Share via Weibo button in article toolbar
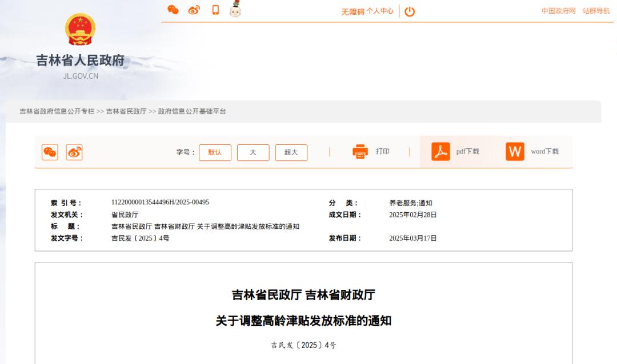 click(74, 152)
